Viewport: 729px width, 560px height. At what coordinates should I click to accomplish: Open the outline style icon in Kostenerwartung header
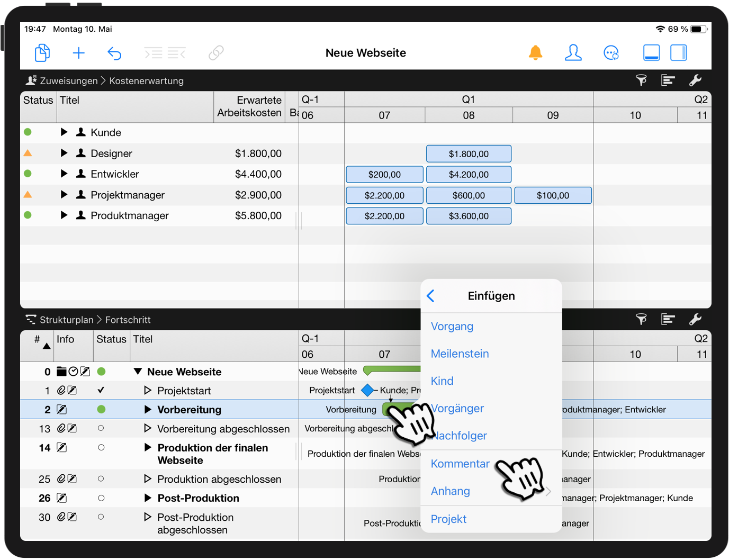pyautogui.click(x=668, y=80)
